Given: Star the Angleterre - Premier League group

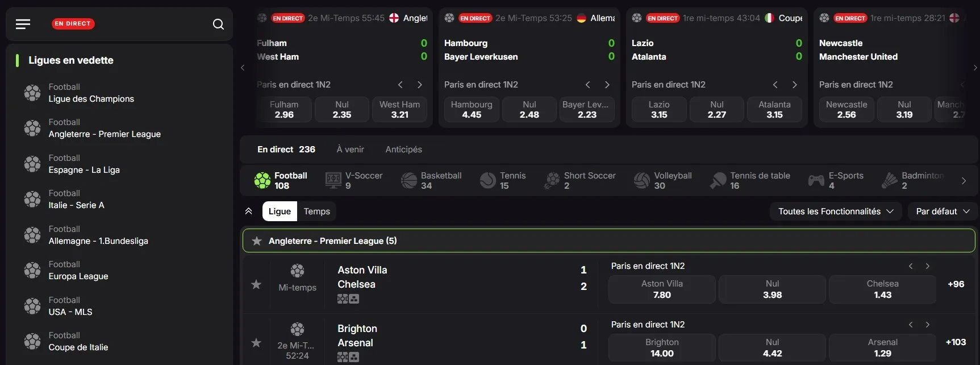Looking at the screenshot, I should coord(257,241).
